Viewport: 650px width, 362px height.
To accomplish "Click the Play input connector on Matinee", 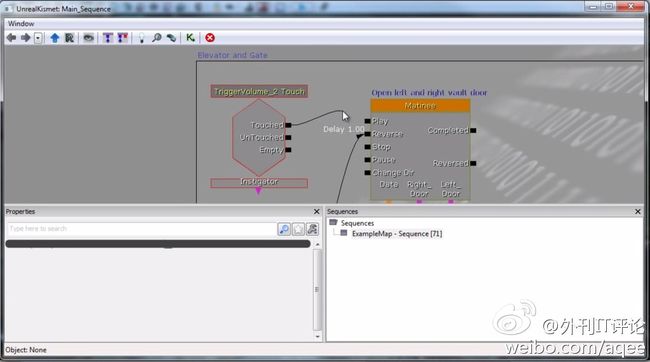I will pos(367,121).
